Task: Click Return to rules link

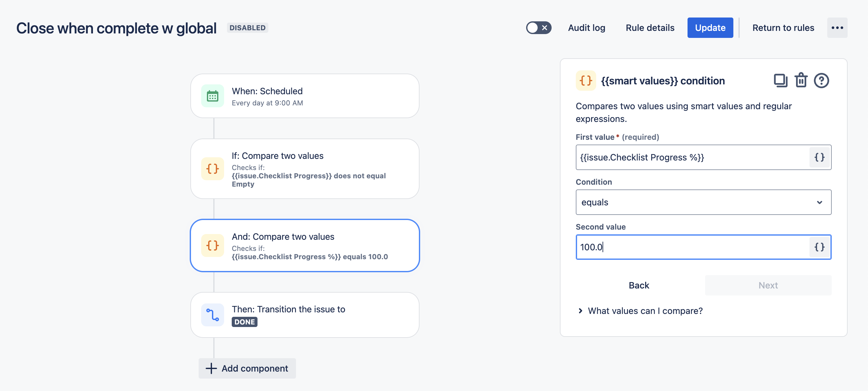Action: pos(783,28)
